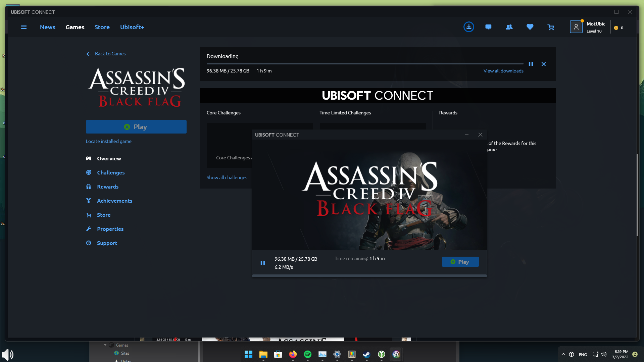Open the downloads manager icon

469,27
